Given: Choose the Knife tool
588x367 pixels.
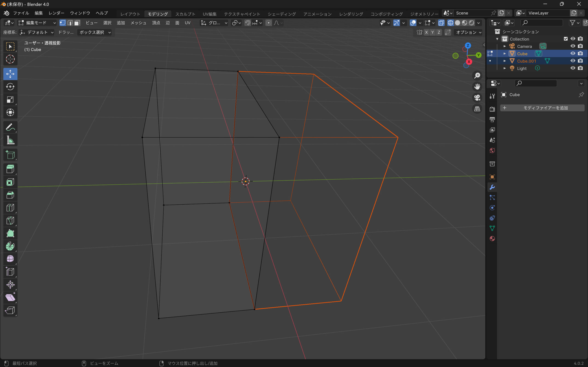Looking at the screenshot, I should coord(10,221).
